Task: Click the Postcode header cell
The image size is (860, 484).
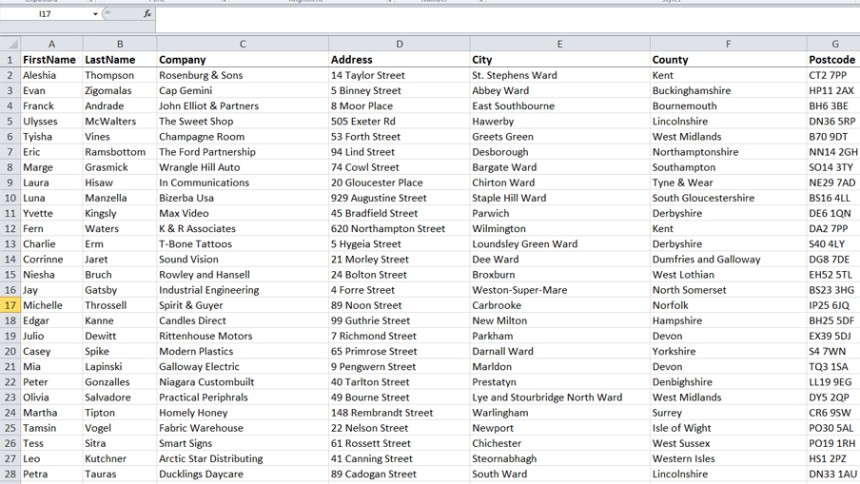Action: click(834, 59)
